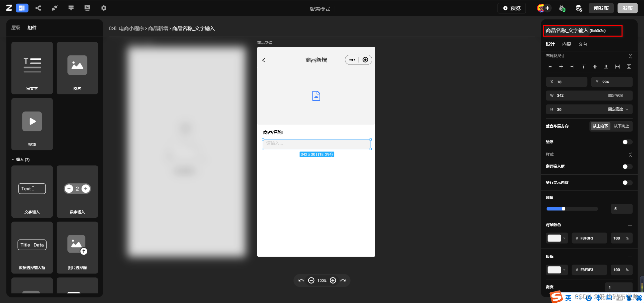Click the component name input field
This screenshot has width=644, height=303.
tap(583, 31)
